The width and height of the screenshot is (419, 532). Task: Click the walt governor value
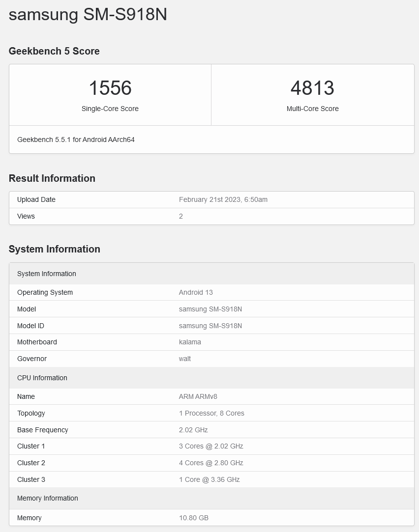coord(185,359)
